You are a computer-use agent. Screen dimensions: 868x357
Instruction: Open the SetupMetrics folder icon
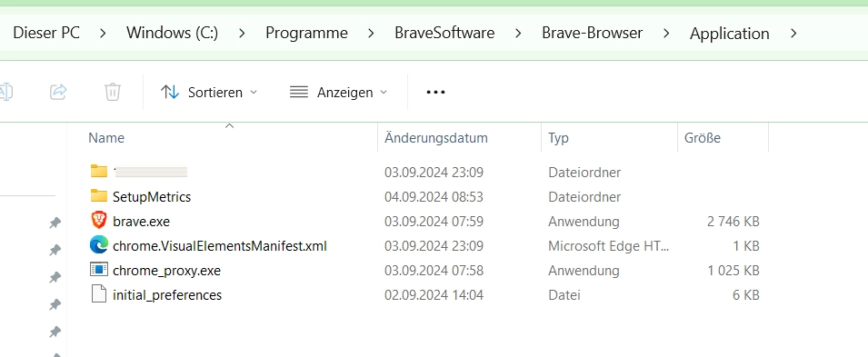point(98,196)
